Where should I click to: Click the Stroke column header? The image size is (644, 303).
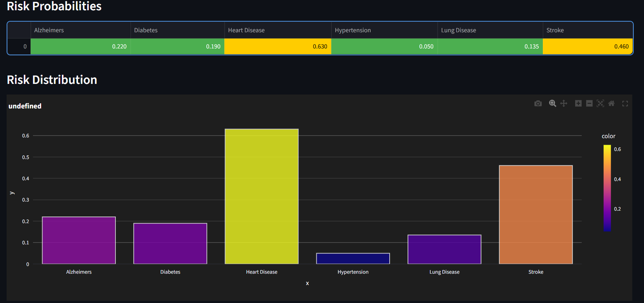click(x=588, y=30)
